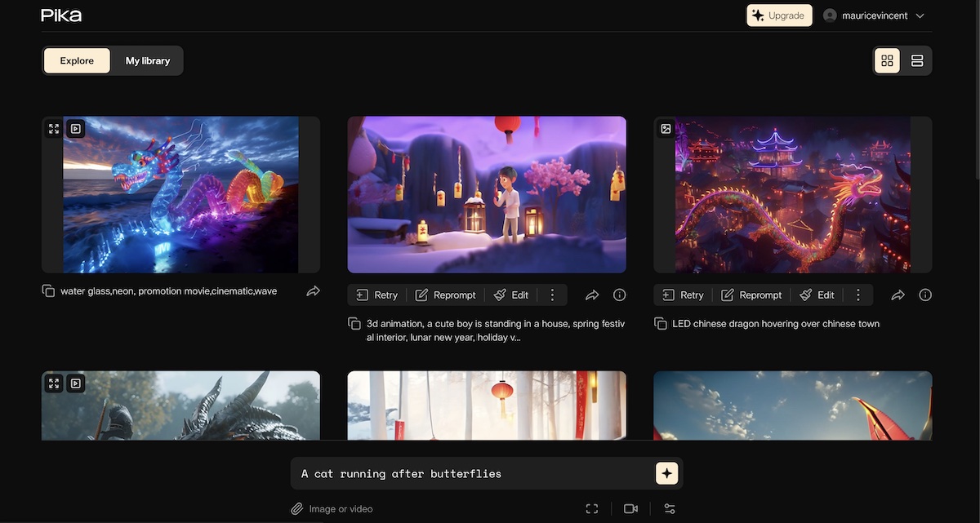Retry the cute boy 3d animation video

[x=376, y=295]
